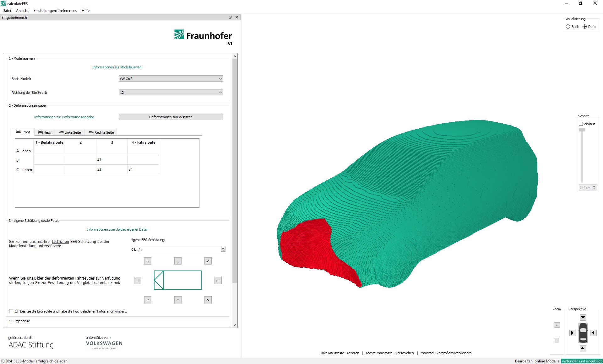Click the Schnitt vertical slider handle
The image size is (603, 364).
pyautogui.click(x=582, y=130)
